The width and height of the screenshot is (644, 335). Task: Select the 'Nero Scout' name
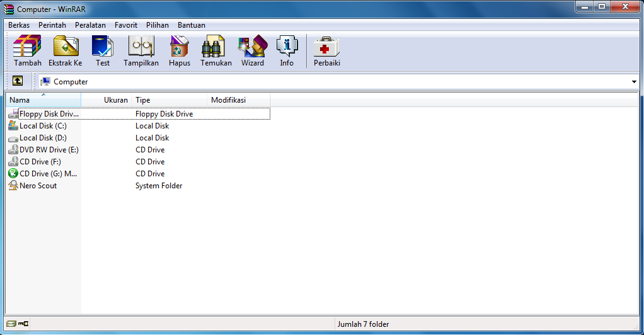pos(38,186)
